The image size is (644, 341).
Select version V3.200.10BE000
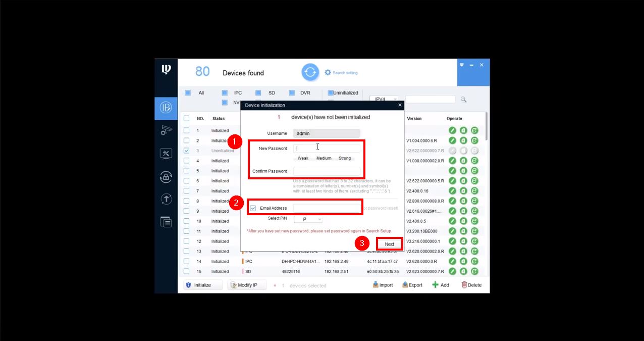(x=422, y=231)
